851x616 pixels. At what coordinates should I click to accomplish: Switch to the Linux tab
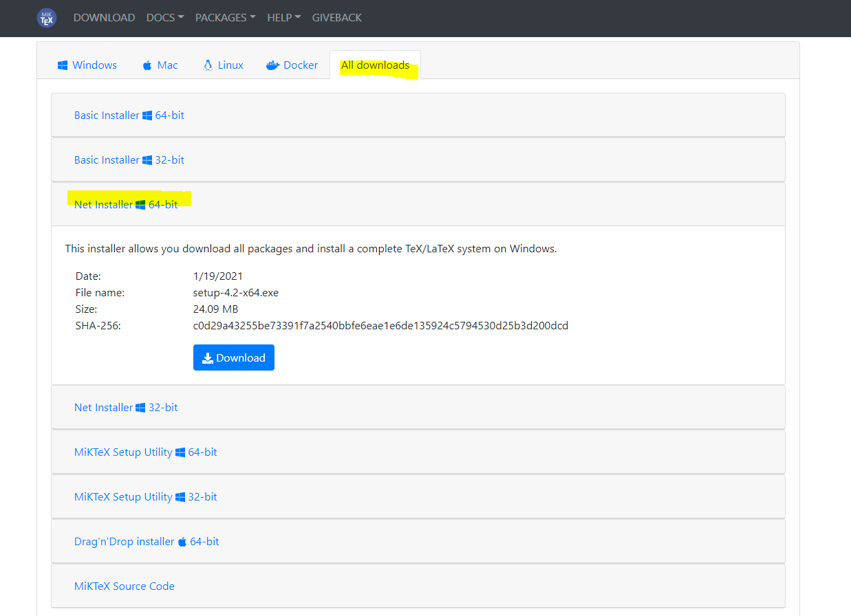223,65
